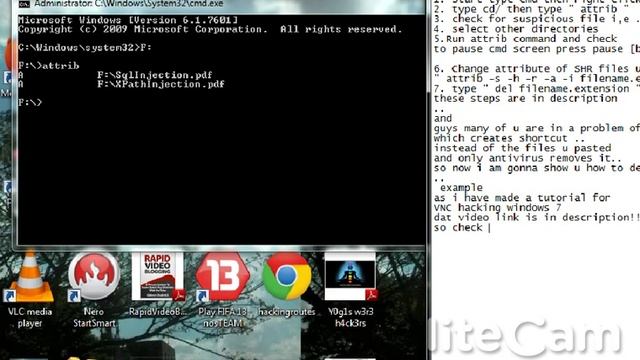This screenshot has width=640, height=360.
Task: Click the C:\Windows\system32>F: command line
Action: [85, 48]
